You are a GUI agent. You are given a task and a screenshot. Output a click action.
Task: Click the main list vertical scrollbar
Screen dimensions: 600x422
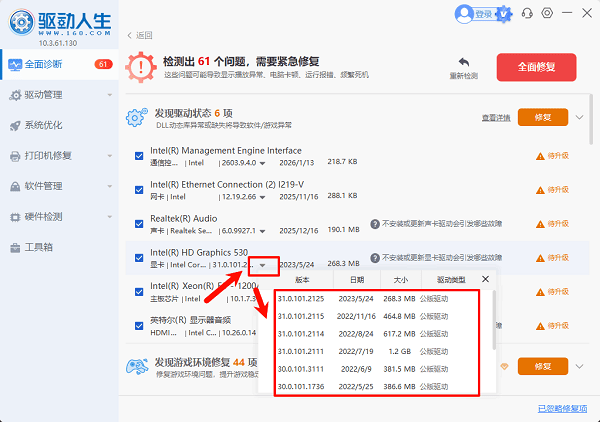(591, 119)
